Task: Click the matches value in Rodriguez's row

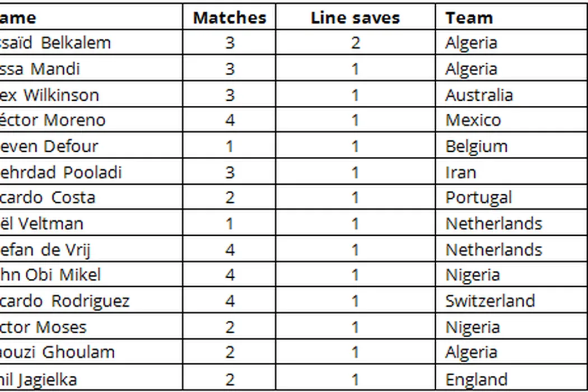Action: 230,301
